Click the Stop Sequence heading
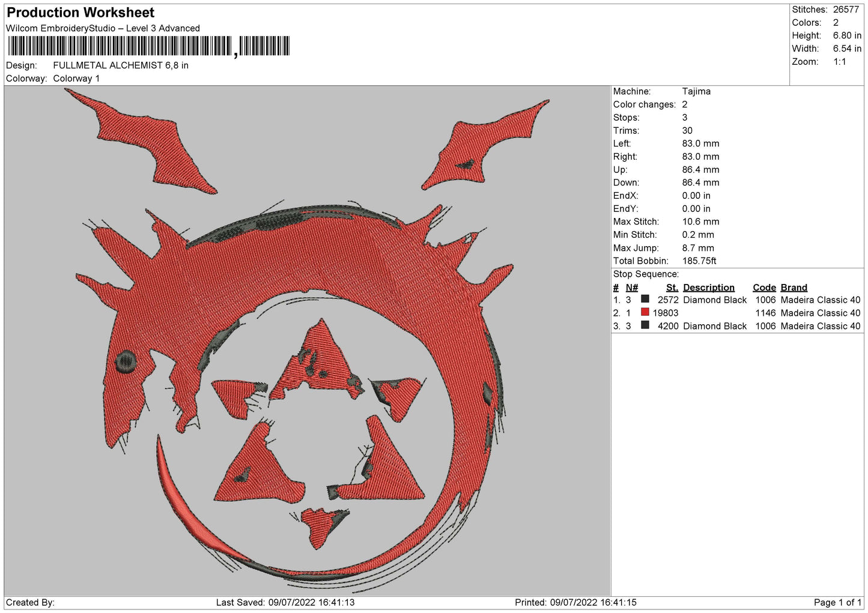Viewport: 868px width, 613px height. (x=646, y=274)
